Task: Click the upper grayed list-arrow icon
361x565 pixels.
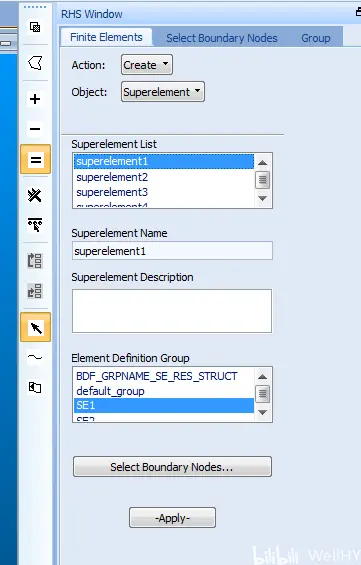Action: tap(35, 261)
